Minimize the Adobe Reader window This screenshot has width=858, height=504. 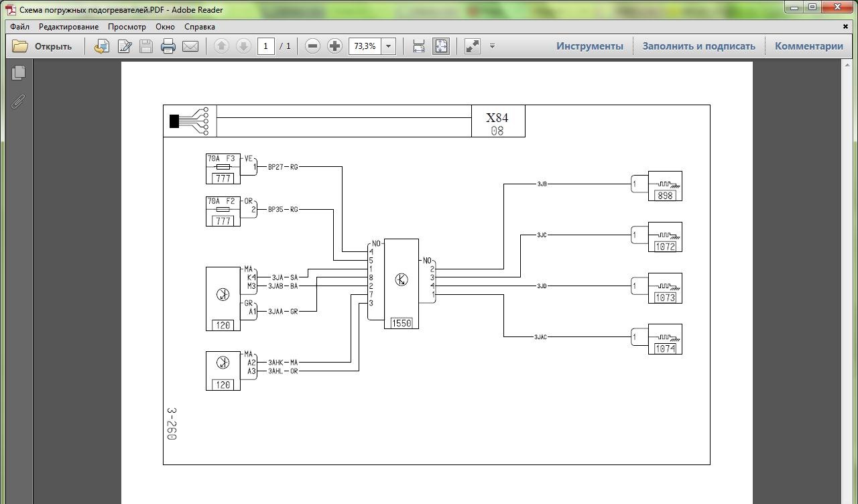point(795,7)
